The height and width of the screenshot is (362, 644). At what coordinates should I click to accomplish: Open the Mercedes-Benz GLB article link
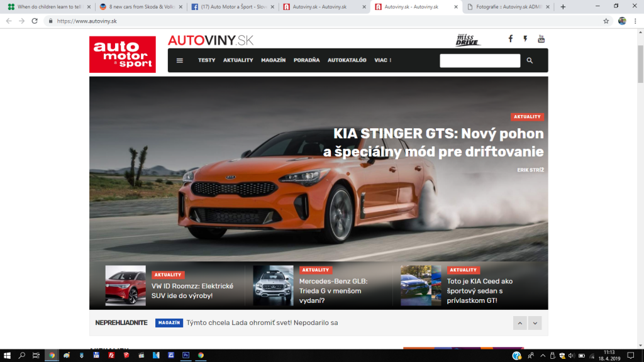333,291
